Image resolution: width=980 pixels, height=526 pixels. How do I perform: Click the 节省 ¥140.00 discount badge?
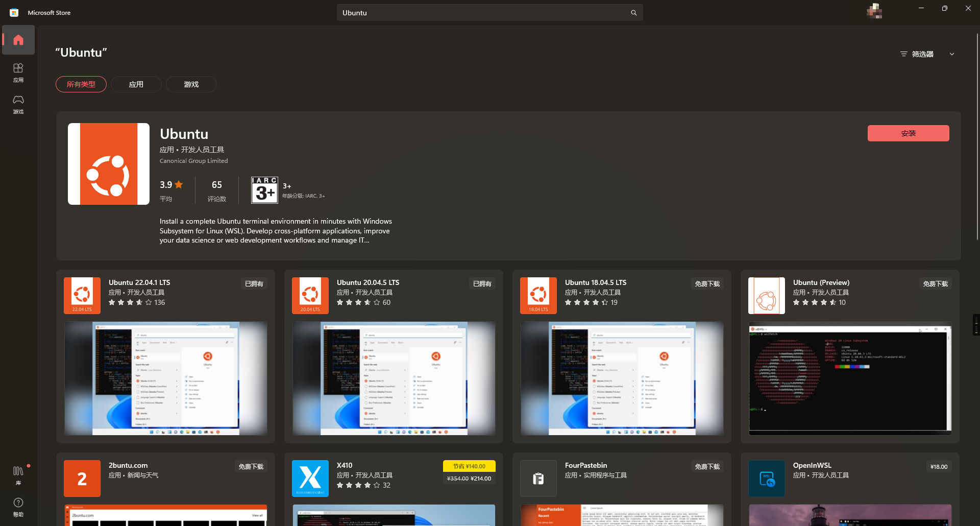point(469,466)
